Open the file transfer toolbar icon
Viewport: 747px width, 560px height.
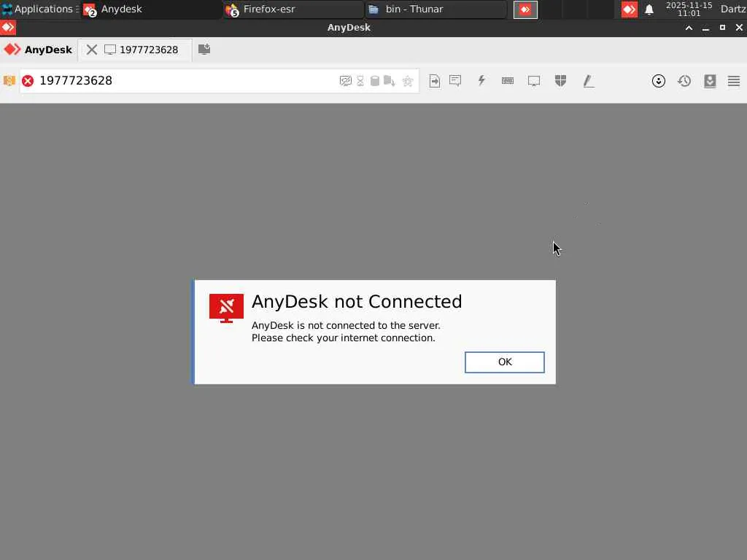point(435,81)
